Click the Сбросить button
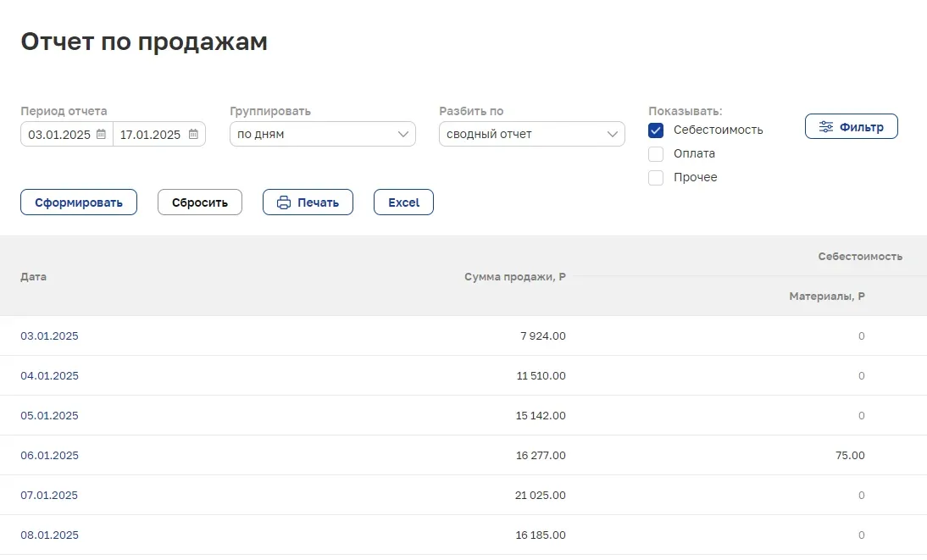 (200, 202)
